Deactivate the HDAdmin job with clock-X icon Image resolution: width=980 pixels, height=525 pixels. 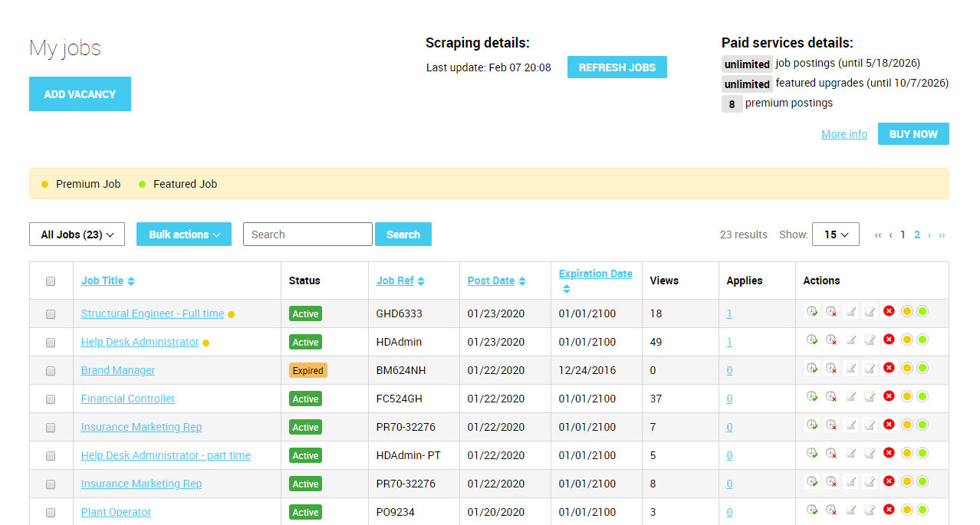tap(831, 340)
